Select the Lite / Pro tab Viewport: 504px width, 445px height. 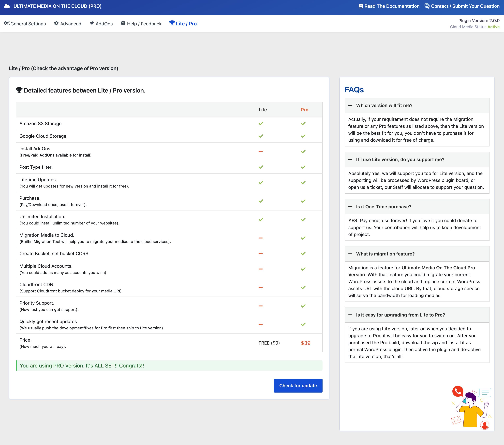click(183, 23)
